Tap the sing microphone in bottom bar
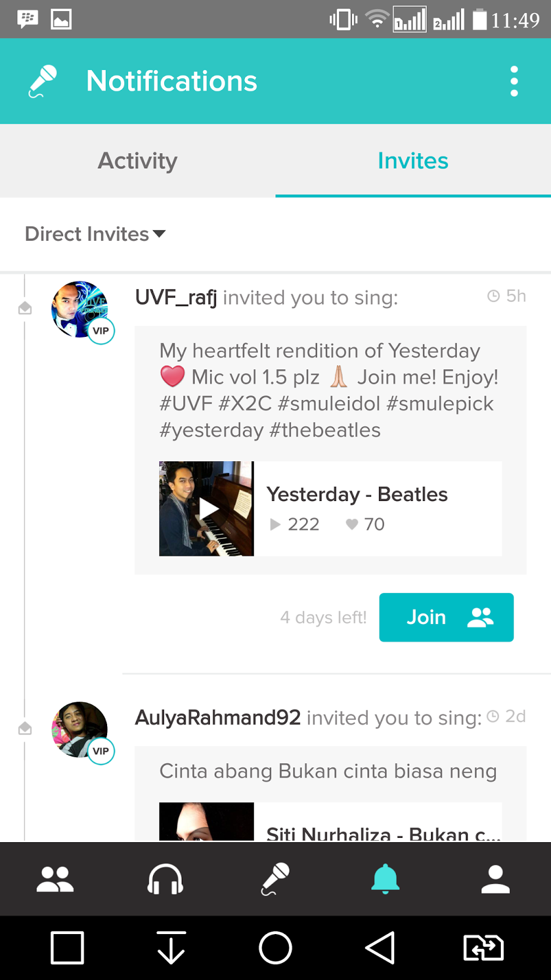 pyautogui.click(x=275, y=880)
